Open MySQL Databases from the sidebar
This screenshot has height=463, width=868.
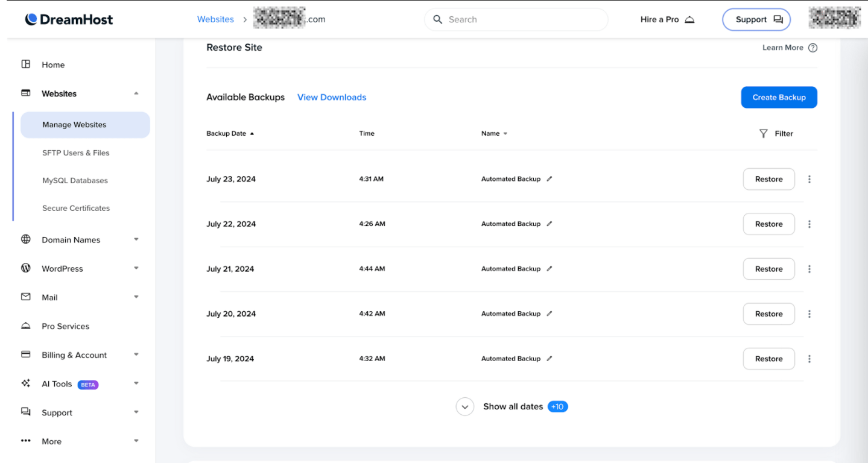point(75,180)
